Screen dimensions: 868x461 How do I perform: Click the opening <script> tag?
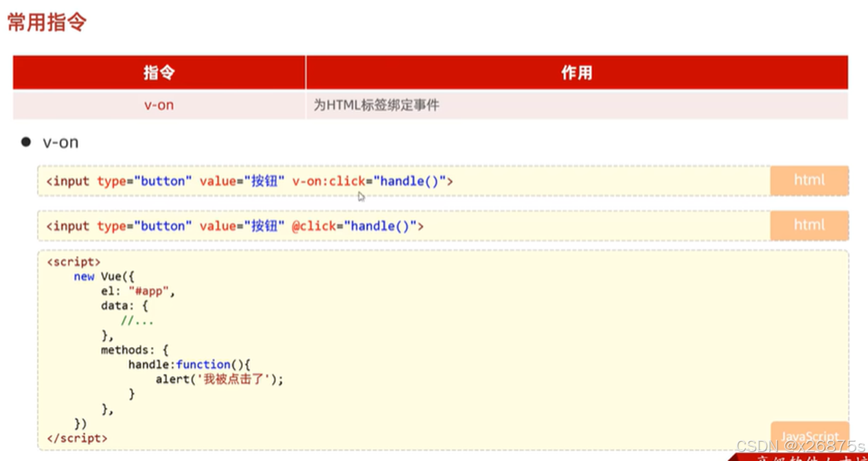(73, 262)
